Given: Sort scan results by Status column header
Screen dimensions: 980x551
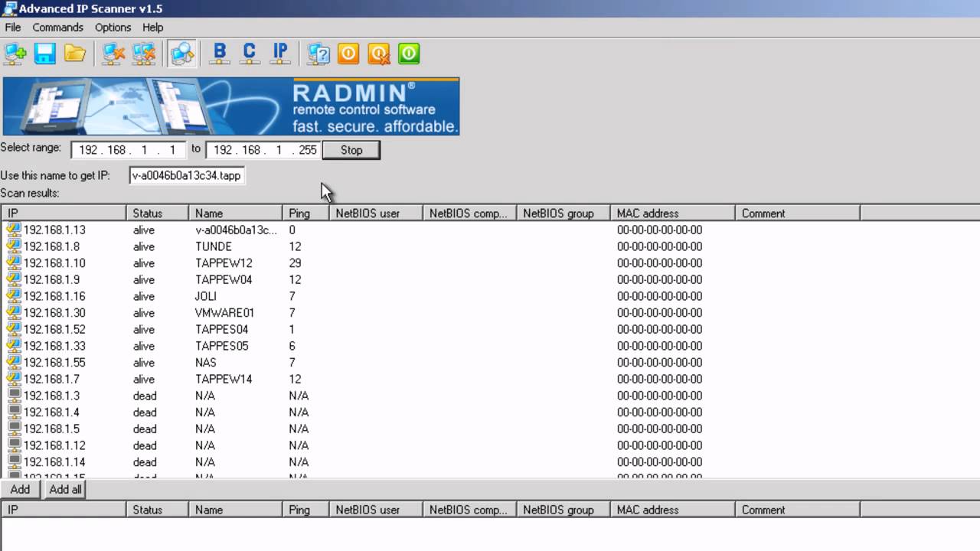Looking at the screenshot, I should coord(157,214).
